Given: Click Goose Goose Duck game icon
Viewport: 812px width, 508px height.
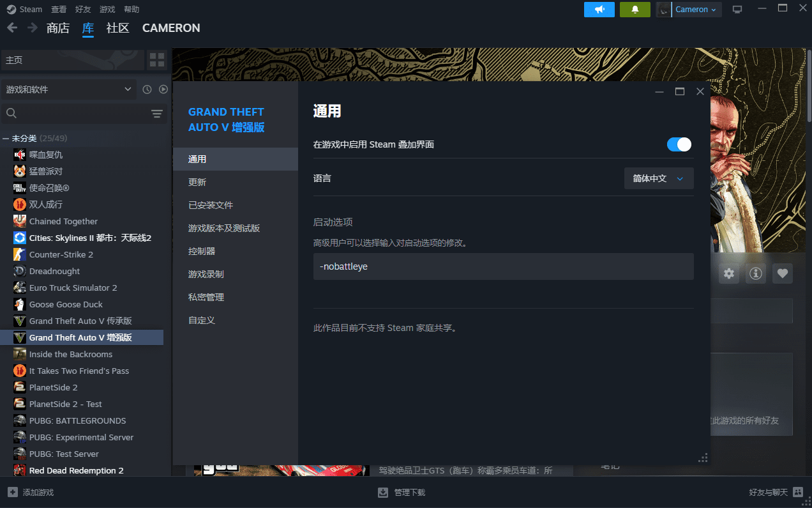Looking at the screenshot, I should (x=19, y=304).
